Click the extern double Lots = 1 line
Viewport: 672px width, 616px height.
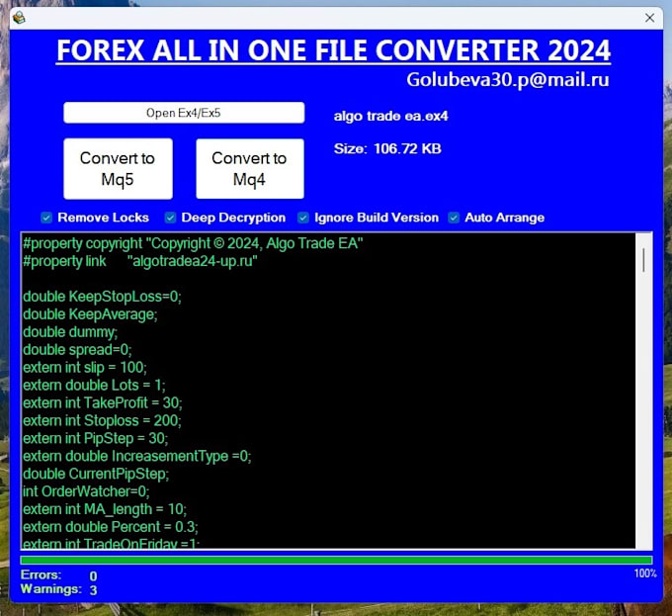[94, 386]
